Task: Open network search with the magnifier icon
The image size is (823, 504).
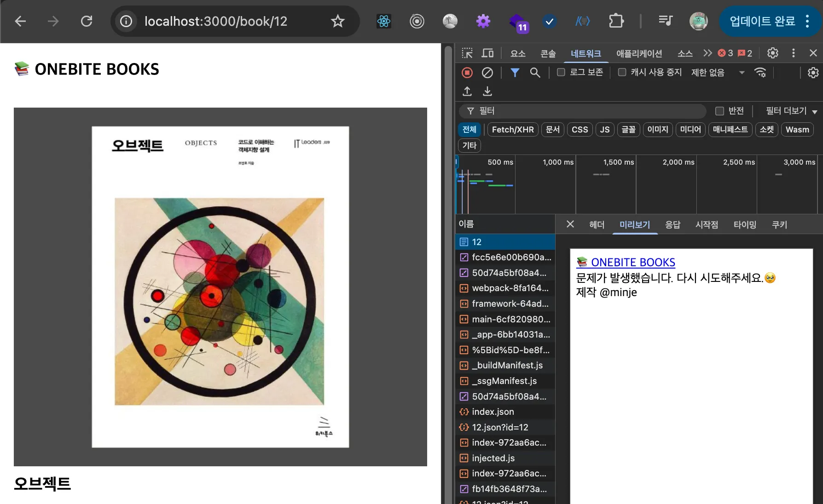Action: coord(535,73)
